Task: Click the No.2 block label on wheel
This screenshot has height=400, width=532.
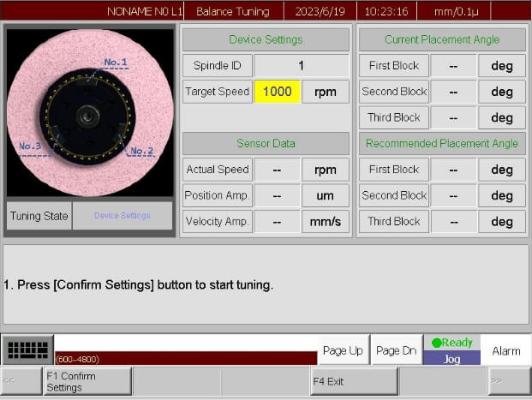Action: pos(142,151)
